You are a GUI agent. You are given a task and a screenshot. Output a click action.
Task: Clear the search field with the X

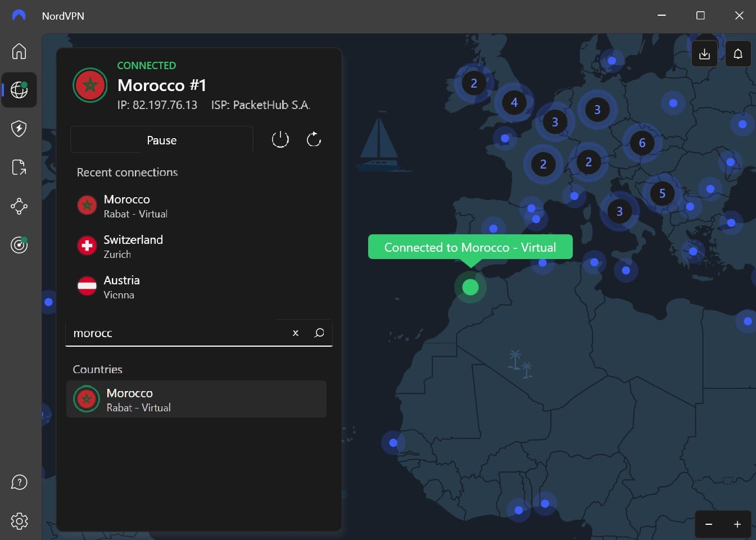pos(295,333)
